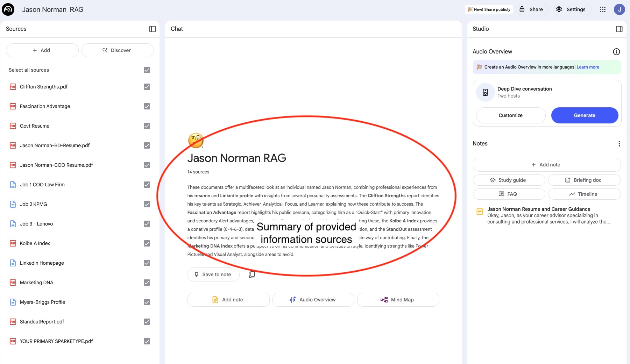
Task: Generate FAQ from sources
Action: tap(509, 194)
